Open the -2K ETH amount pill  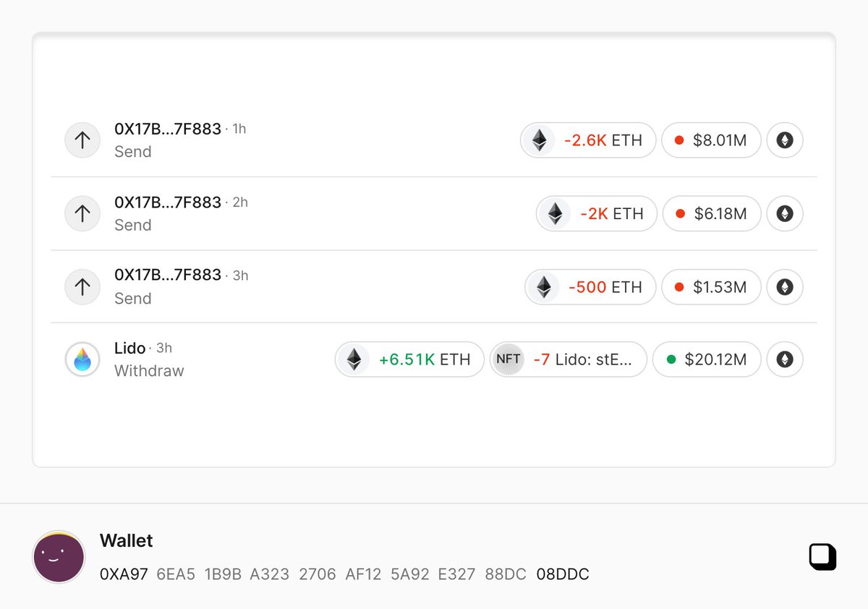[x=596, y=213]
